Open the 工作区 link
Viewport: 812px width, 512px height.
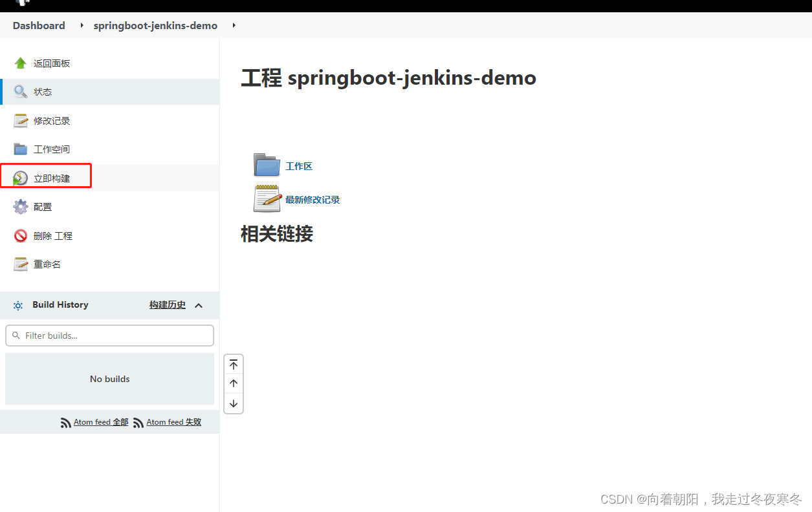tap(299, 166)
